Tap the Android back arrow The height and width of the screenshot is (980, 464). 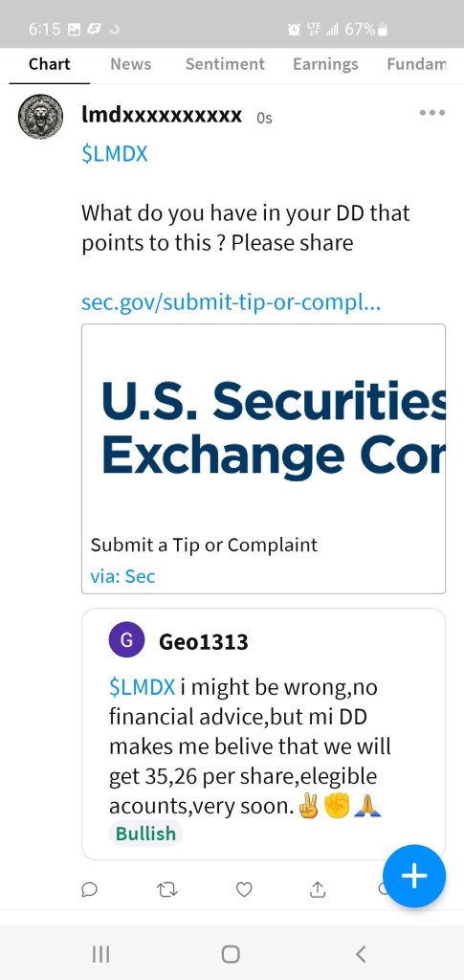pos(361,954)
